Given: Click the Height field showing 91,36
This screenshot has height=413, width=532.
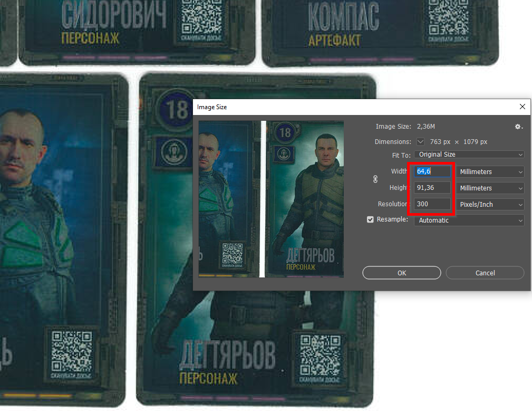Looking at the screenshot, I should (x=433, y=188).
